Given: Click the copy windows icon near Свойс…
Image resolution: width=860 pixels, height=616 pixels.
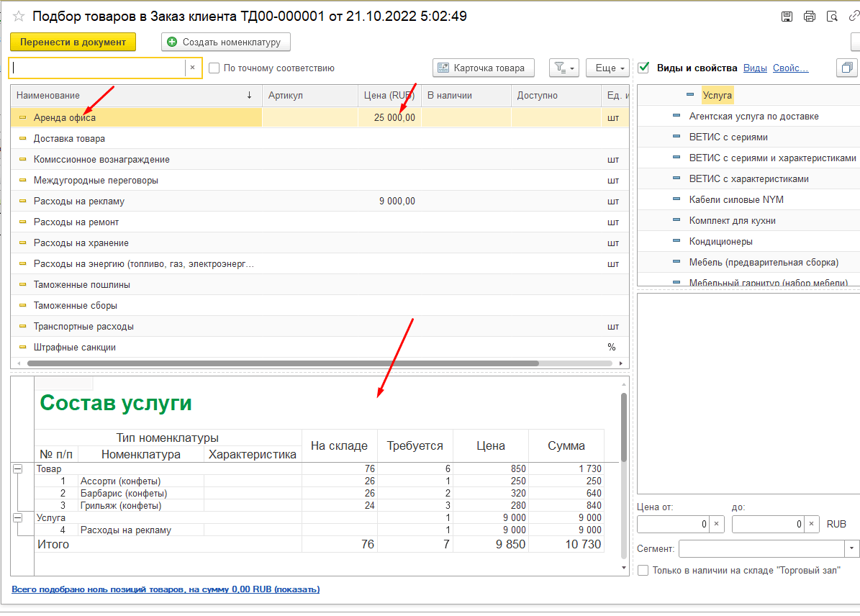Looking at the screenshot, I should pyautogui.click(x=847, y=68).
